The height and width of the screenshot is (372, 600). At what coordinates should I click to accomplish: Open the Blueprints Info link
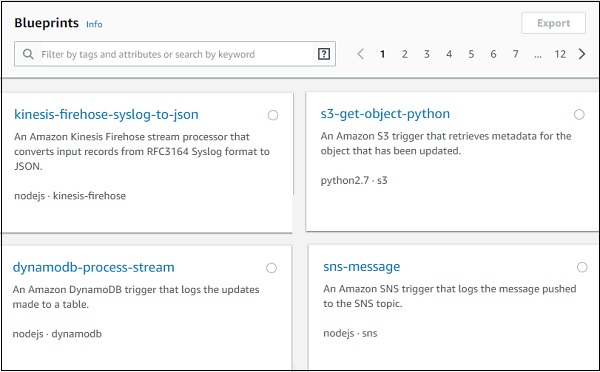click(94, 24)
